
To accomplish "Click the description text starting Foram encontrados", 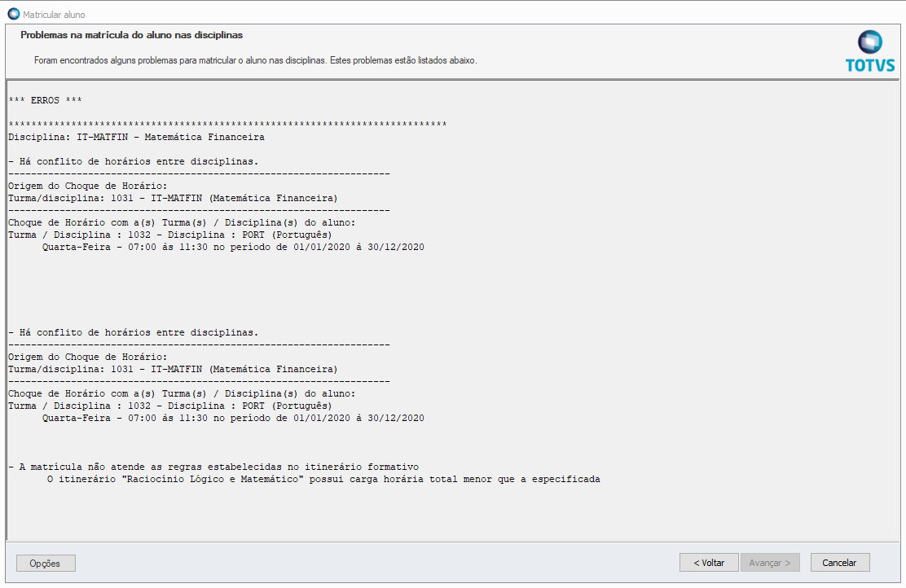I will coord(255,60).
